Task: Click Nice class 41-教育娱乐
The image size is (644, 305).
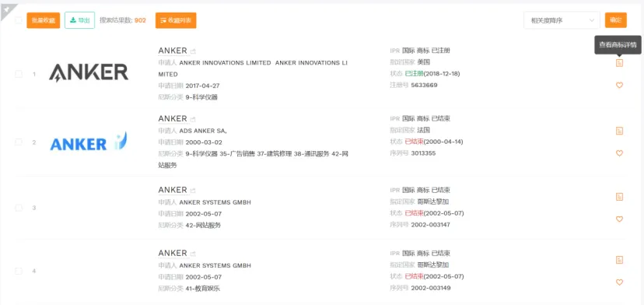Action: 203,289
